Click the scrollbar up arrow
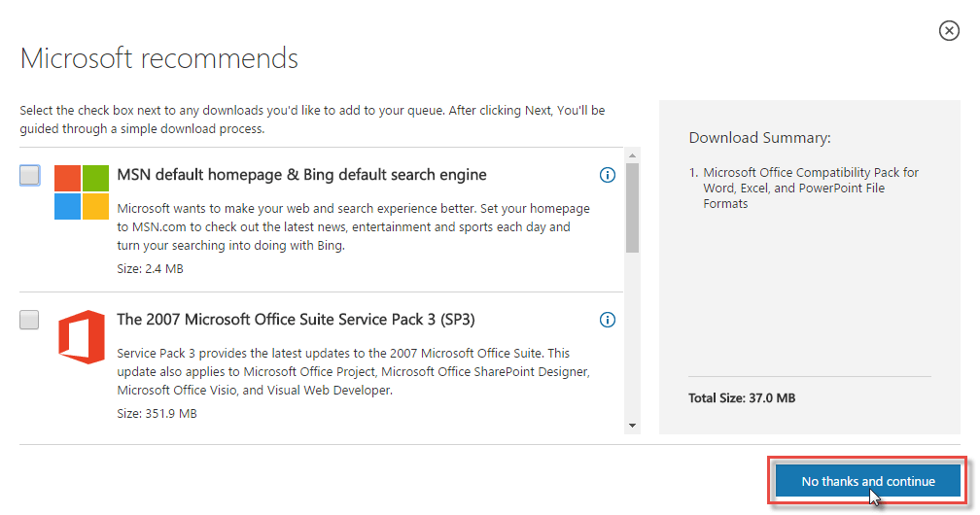This screenshot has height=515, width=980. 633,155
